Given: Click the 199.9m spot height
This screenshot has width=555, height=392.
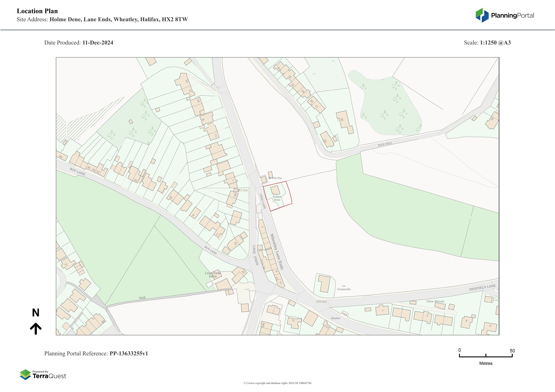Looking at the screenshot, I should coord(321,302).
